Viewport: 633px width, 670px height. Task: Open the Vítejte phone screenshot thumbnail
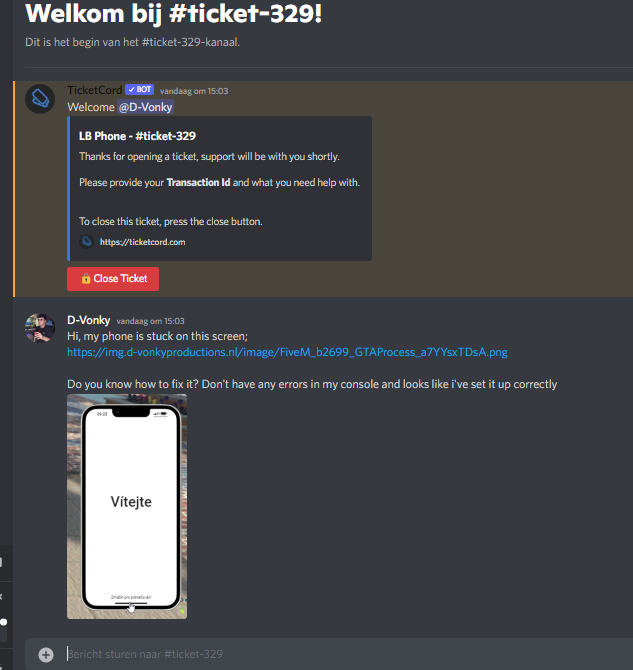point(127,506)
